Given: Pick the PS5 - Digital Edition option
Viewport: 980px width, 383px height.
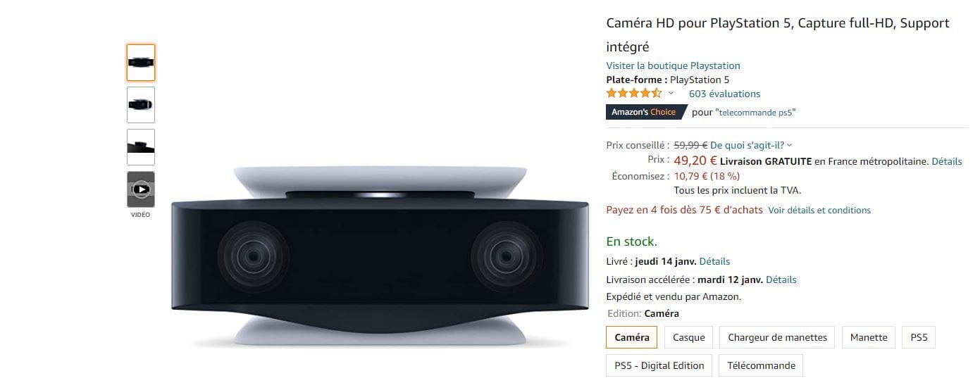Looking at the screenshot, I should click(659, 365).
